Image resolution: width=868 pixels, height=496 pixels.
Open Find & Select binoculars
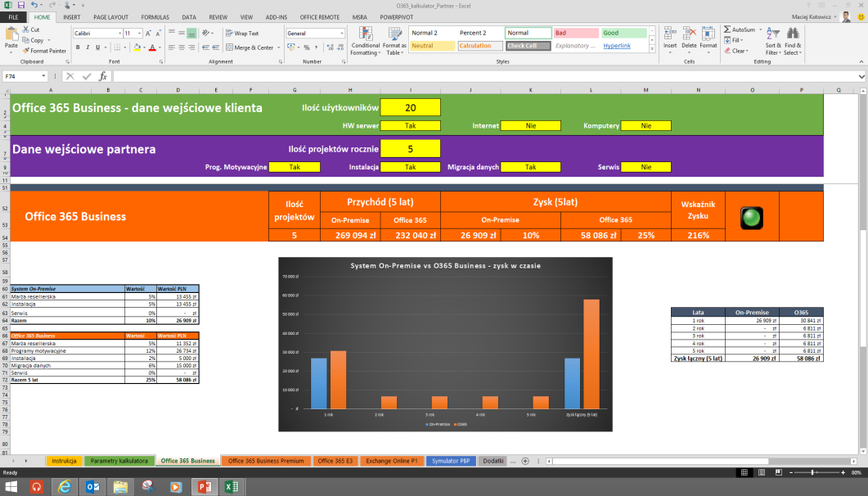pyautogui.click(x=793, y=41)
